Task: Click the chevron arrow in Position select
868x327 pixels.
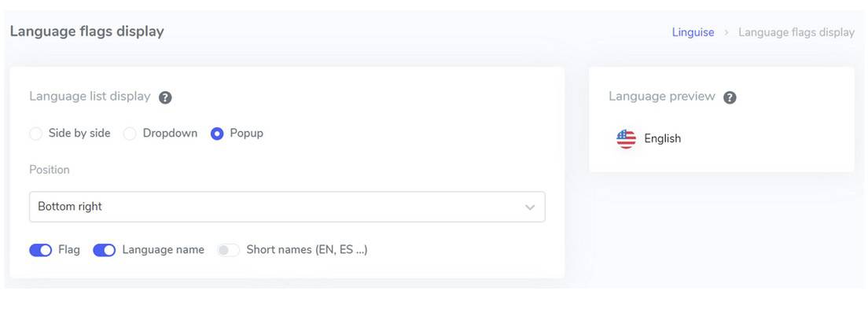Action: coord(530,208)
